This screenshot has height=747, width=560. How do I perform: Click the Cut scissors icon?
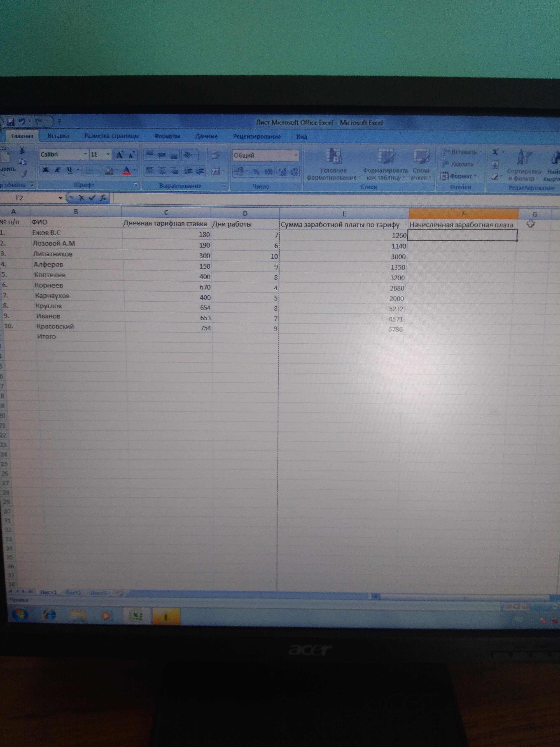pos(22,150)
